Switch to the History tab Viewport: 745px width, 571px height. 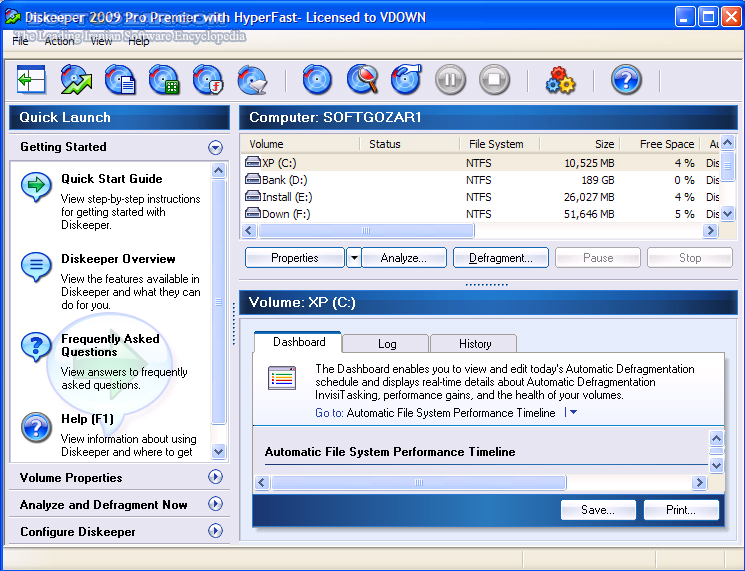coord(474,344)
